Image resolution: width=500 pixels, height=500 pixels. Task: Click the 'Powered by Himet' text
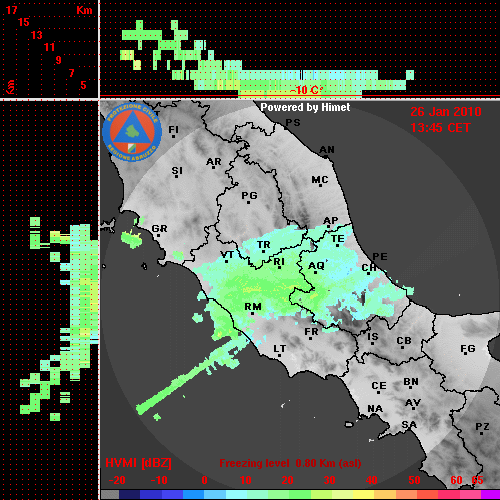(x=305, y=107)
